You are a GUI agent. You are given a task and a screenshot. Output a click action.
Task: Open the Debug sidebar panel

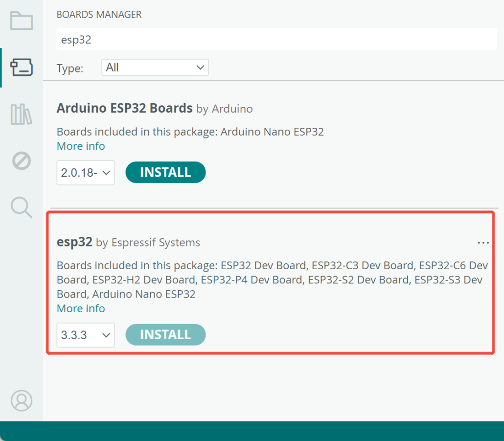pos(21,161)
